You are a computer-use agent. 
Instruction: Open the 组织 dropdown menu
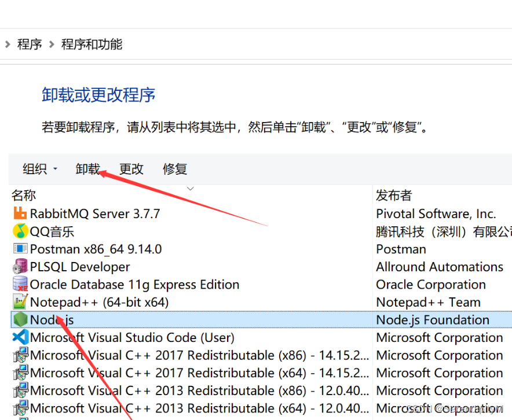click(x=39, y=169)
